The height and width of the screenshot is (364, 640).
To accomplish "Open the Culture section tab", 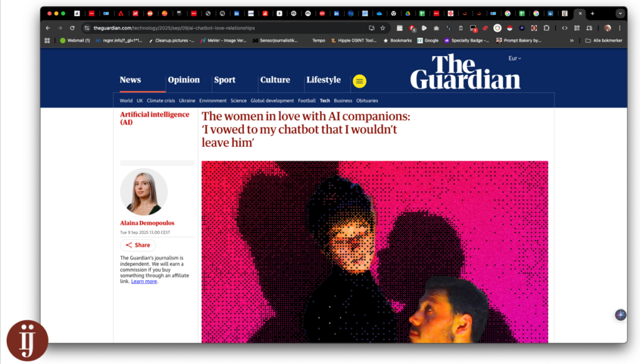I will click(275, 80).
